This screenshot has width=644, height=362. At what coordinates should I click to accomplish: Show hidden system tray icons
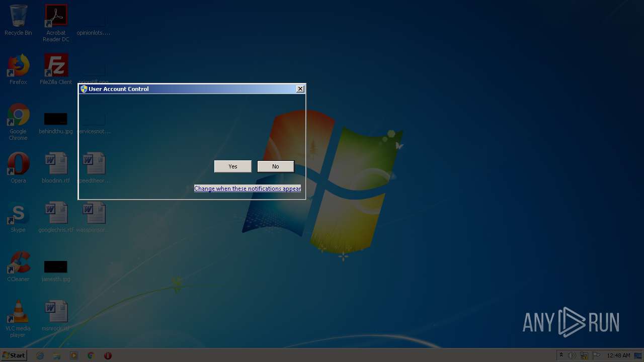pos(561,355)
